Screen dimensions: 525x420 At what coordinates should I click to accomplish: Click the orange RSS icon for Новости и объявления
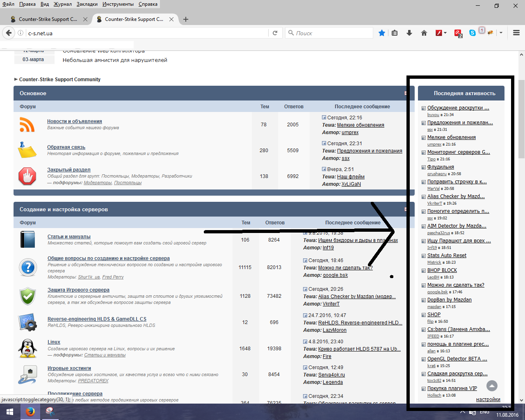coord(27,125)
